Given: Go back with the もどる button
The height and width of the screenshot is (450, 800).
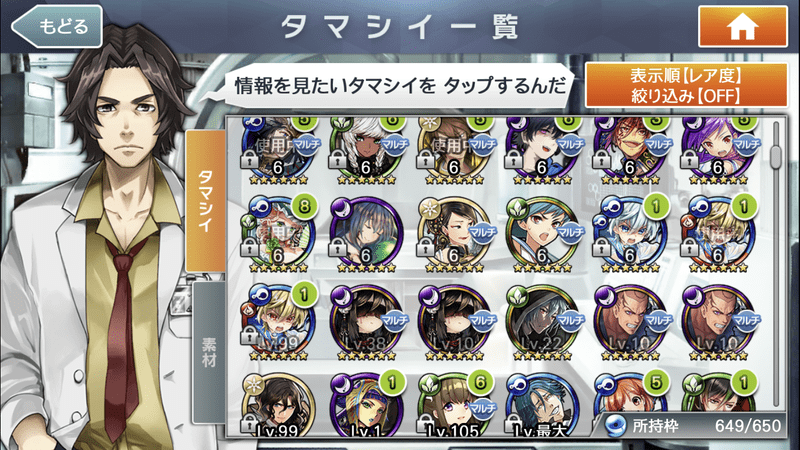Looking at the screenshot, I should pyautogui.click(x=57, y=26).
